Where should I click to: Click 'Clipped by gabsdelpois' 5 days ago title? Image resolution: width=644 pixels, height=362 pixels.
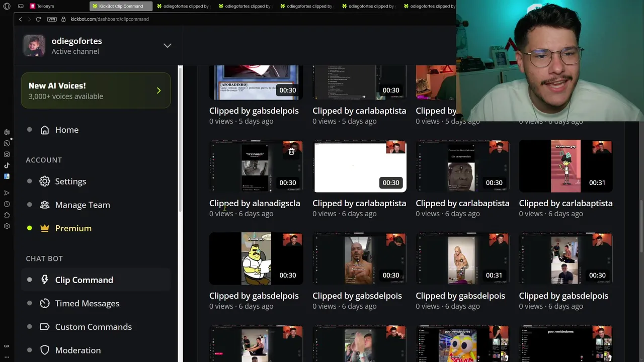tap(254, 111)
